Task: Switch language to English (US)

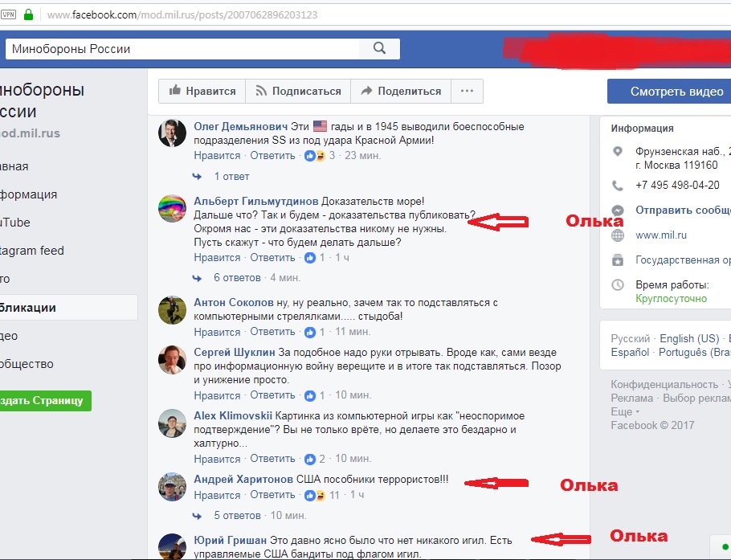Action: tap(689, 338)
